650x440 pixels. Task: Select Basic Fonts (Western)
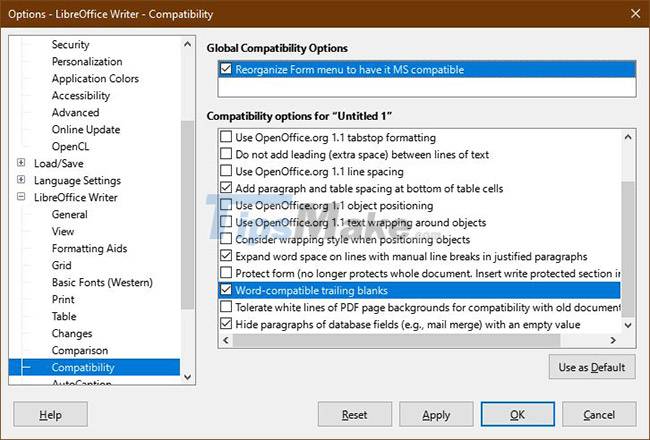pos(102,282)
